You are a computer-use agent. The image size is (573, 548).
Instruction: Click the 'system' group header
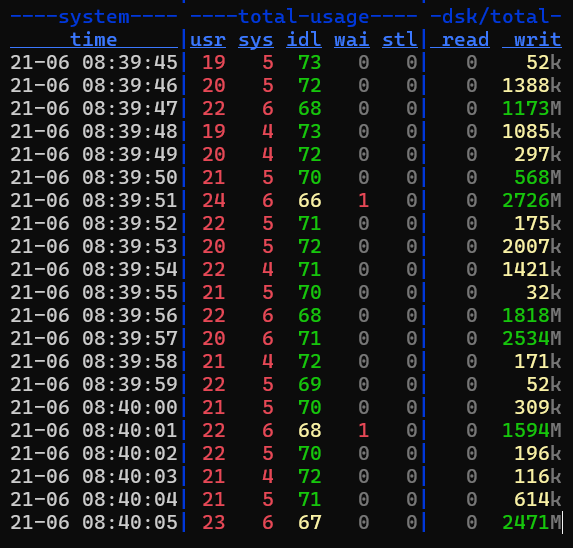(94, 17)
